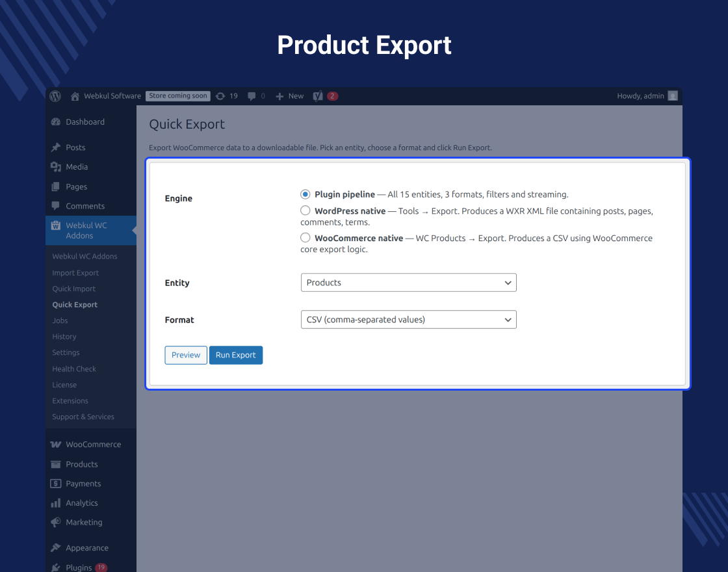The width and height of the screenshot is (728, 572).
Task: Open the WordPress logo menu
Action: (55, 96)
